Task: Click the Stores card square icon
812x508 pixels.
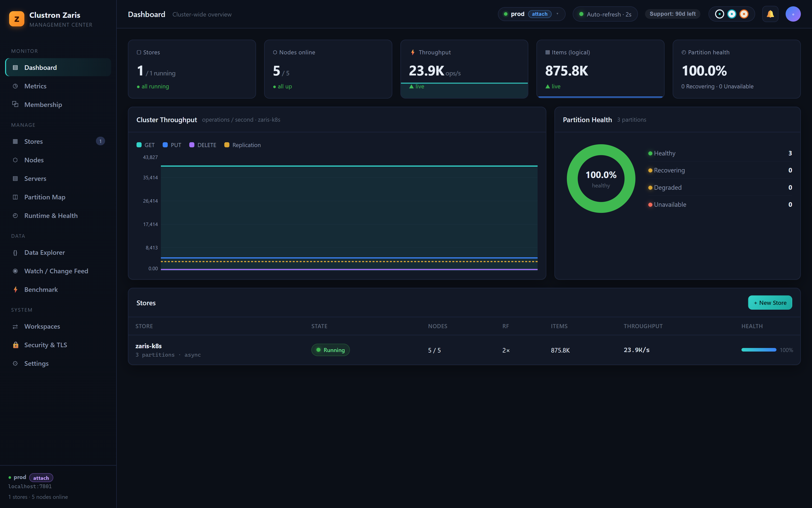Action: point(139,52)
